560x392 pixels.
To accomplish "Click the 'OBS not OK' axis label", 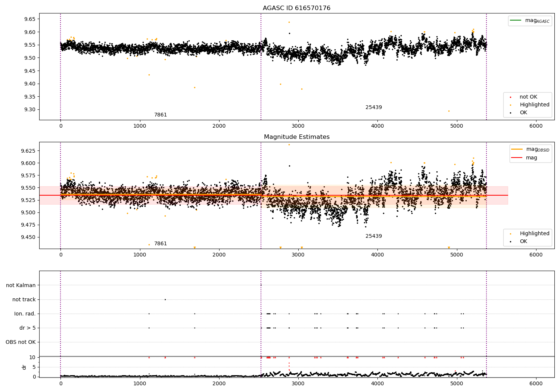I will [x=21, y=342].
